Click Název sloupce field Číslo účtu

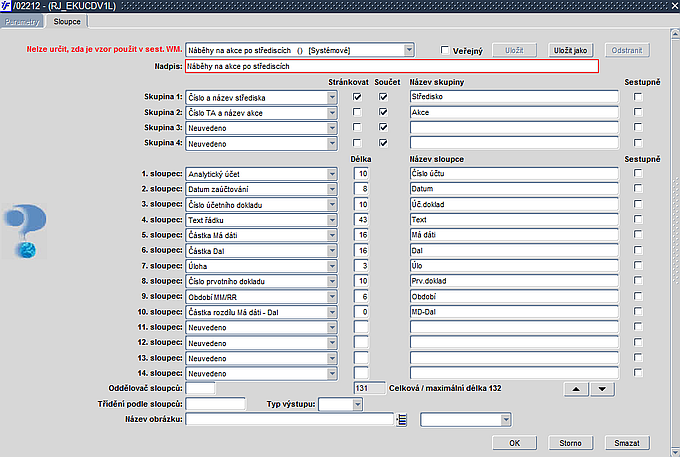click(x=514, y=173)
